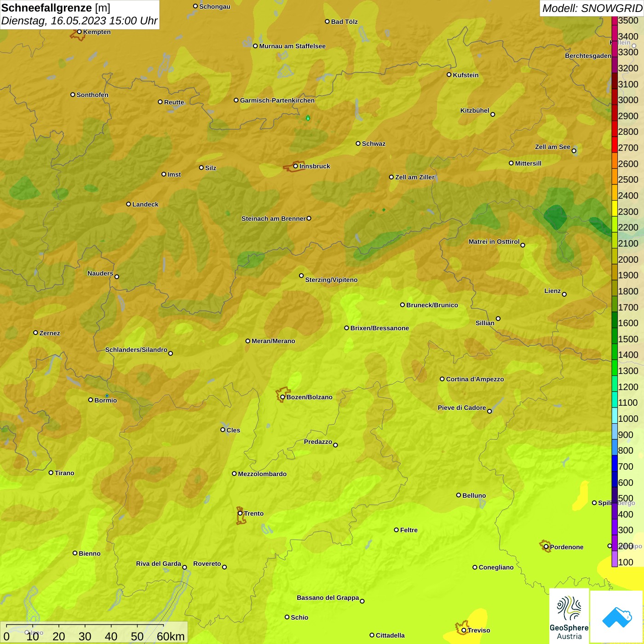644x644 pixels.
Task: Click the Trento city marker dot
Action: pyautogui.click(x=240, y=513)
